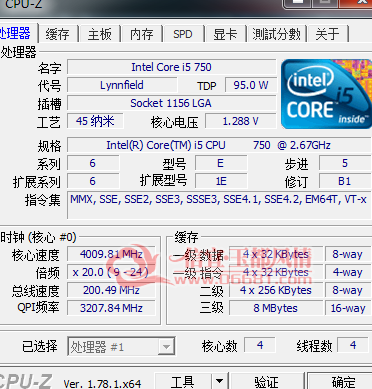Click the TDP value 95.0 W
Viewport: 372px width, 389px height.
point(251,85)
